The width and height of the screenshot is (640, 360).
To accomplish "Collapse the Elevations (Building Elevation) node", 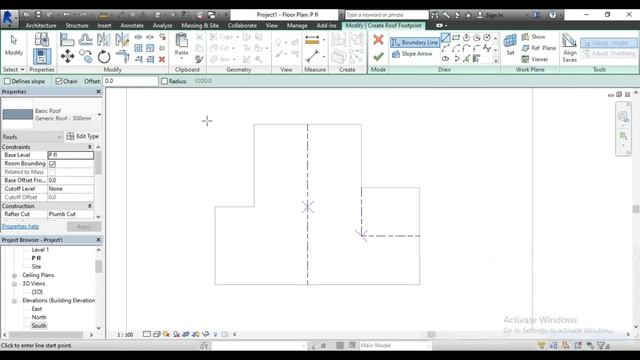I will coord(14,301).
